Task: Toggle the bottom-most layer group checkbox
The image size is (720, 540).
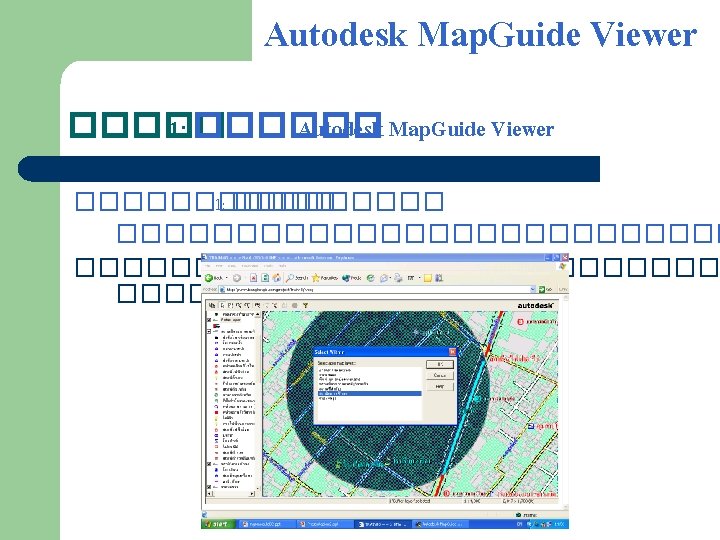Action: point(209,487)
